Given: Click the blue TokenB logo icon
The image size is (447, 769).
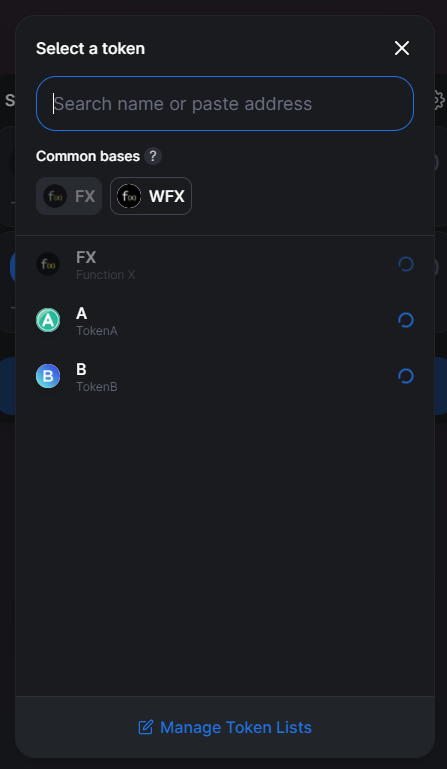Looking at the screenshot, I should tap(48, 376).
